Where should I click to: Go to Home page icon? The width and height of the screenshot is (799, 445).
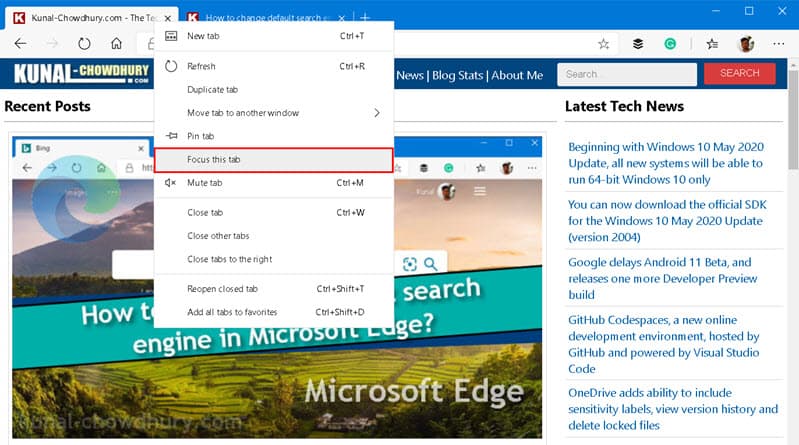pos(117,44)
